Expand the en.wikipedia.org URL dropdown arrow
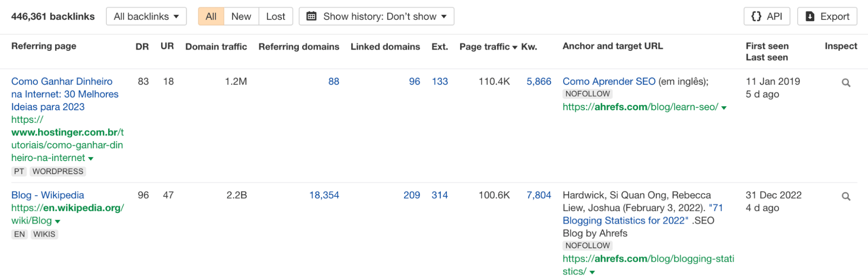 58,221
